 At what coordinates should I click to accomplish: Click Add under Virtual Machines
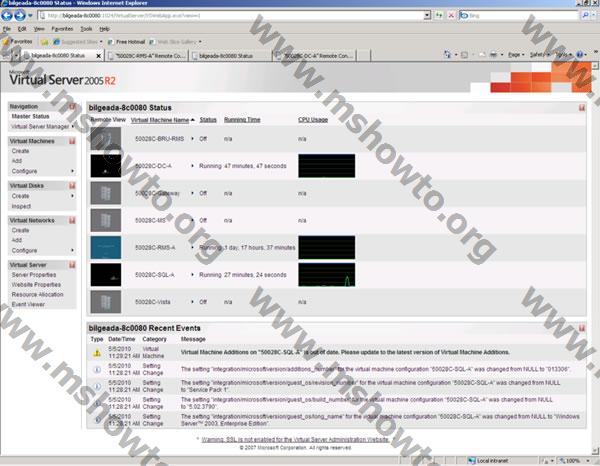17,161
